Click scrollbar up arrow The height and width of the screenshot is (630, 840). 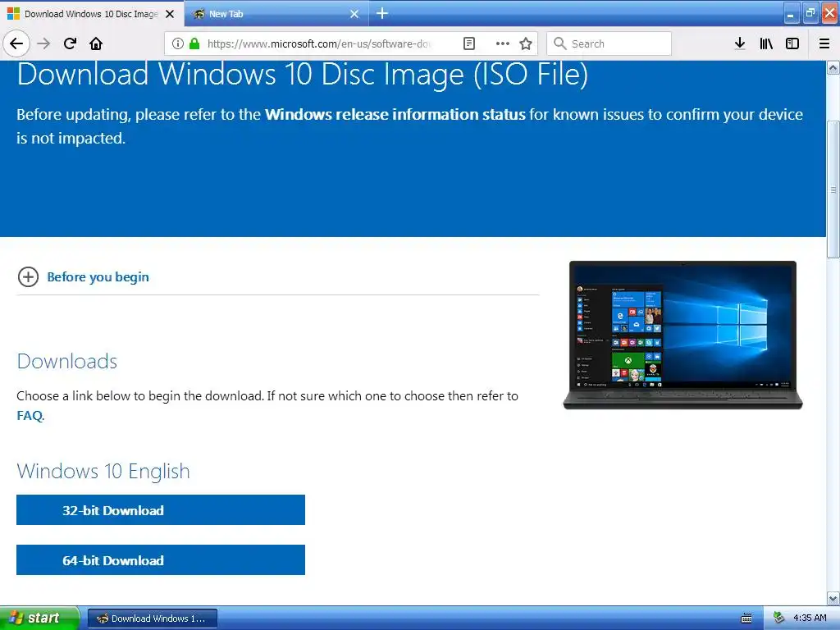[833, 67]
